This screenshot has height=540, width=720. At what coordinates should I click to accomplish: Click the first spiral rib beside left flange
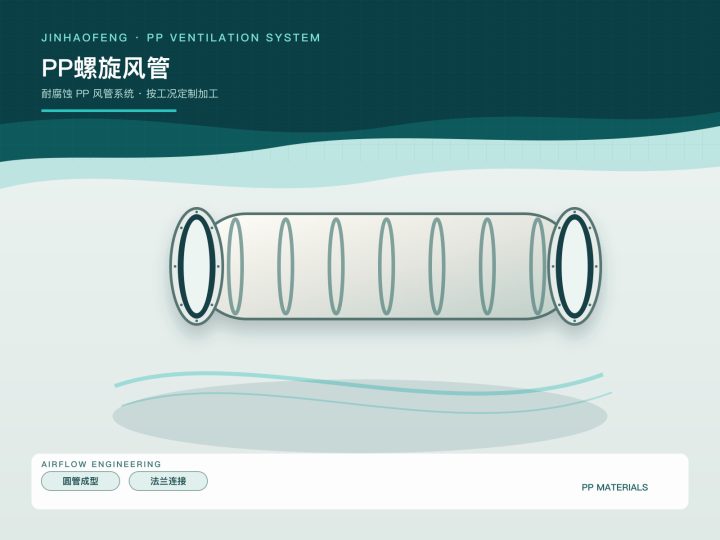[235, 266]
